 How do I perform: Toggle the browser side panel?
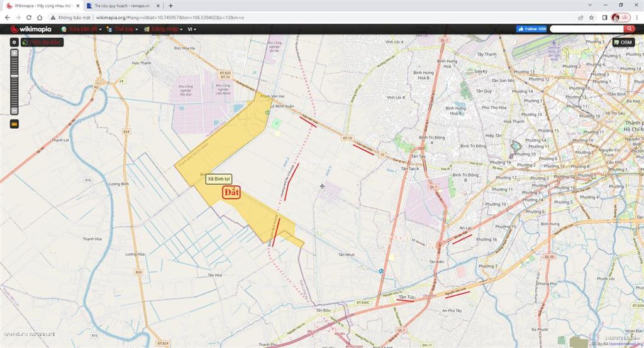604,18
